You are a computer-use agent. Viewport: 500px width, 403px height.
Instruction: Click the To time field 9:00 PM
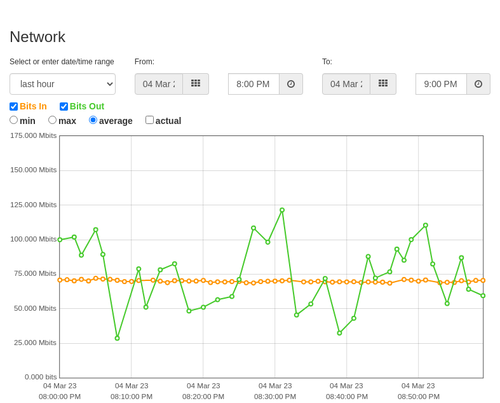pos(441,84)
